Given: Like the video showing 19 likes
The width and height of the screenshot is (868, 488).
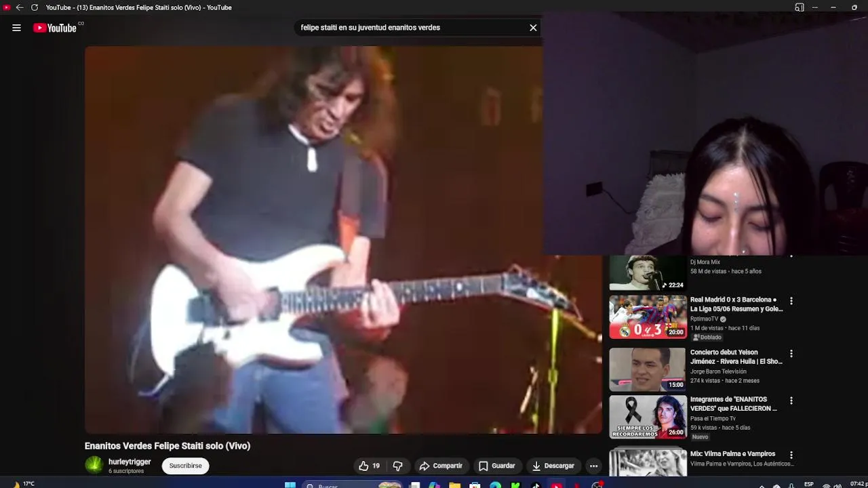Looking at the screenshot, I should point(370,466).
